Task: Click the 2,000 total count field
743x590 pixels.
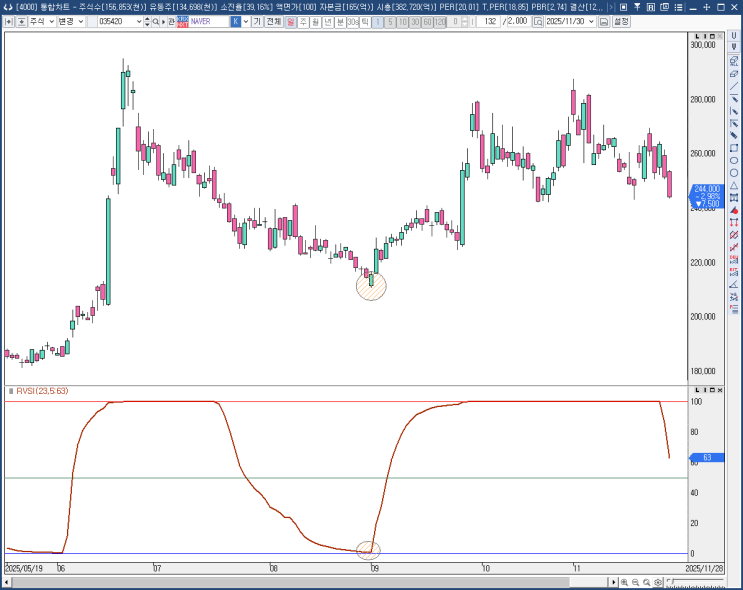Action: pyautogui.click(x=518, y=22)
